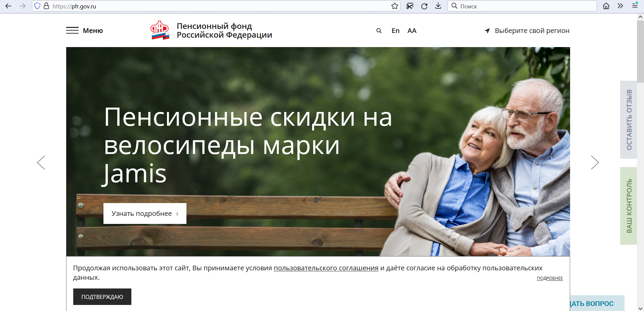The image size is (644, 311).
Task: View site security padlock details
Action: pyautogui.click(x=46, y=6)
